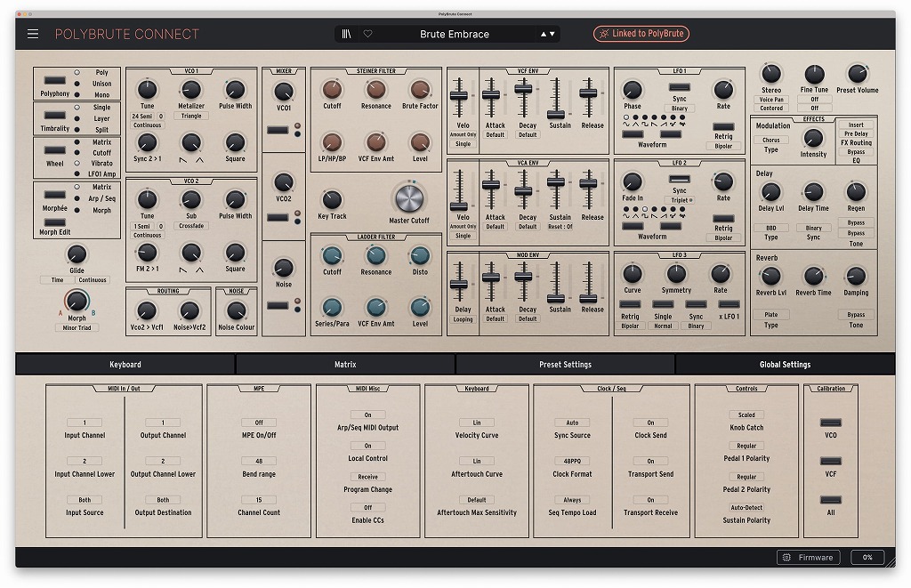The width and height of the screenshot is (911, 588).
Task: Select the Vibrato wheel option
Action: click(77, 164)
